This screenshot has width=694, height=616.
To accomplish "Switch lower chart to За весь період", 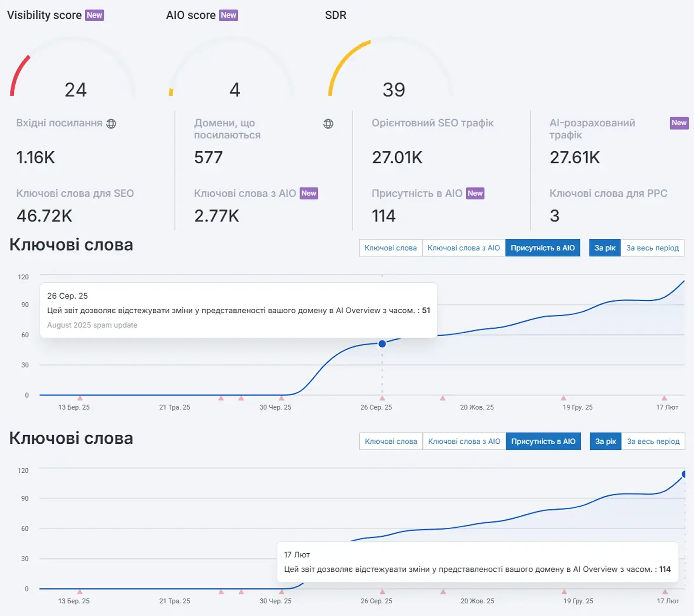I will [x=653, y=441].
